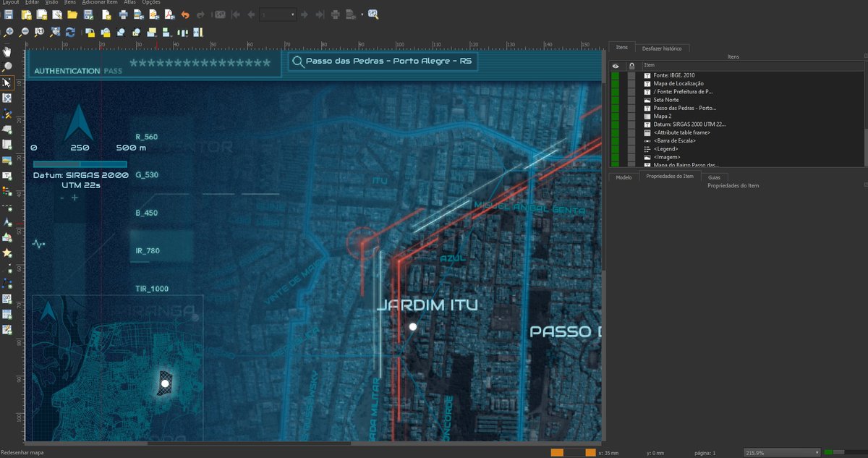
Task: Add an attribute table item
Action: click(x=7, y=314)
